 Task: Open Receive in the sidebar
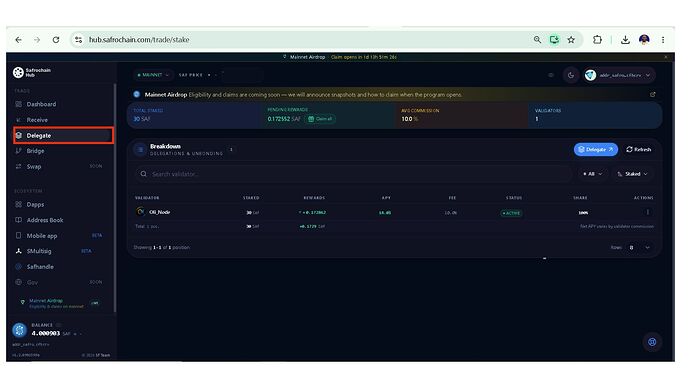[x=37, y=120]
